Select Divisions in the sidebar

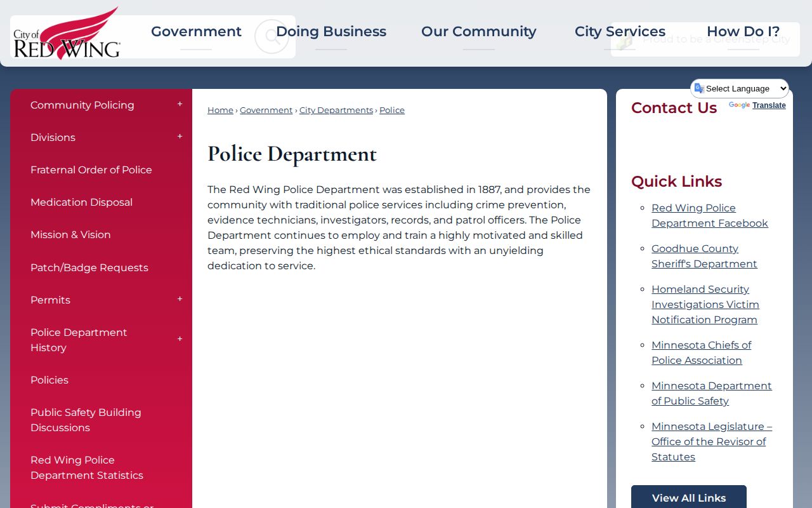point(53,138)
